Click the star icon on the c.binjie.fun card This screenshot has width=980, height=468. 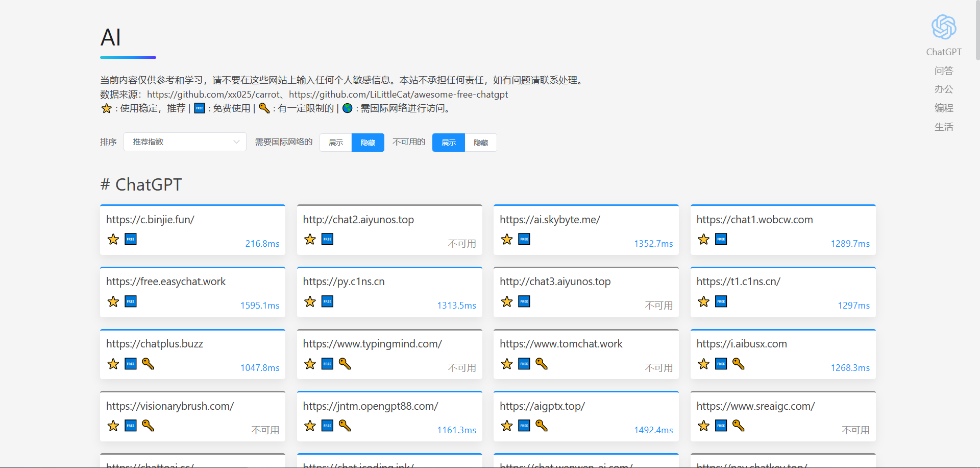(x=113, y=239)
